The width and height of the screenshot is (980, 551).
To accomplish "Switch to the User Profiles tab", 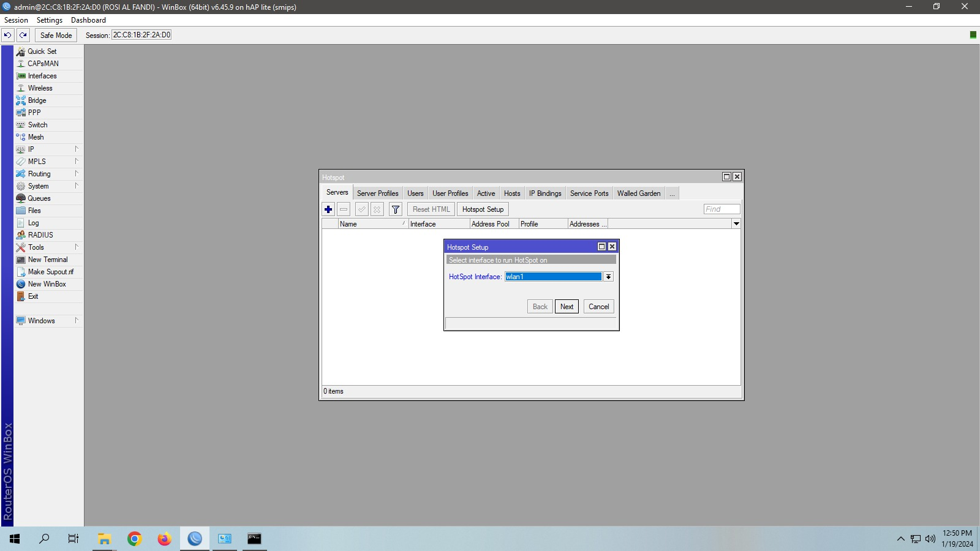I will coord(450,193).
